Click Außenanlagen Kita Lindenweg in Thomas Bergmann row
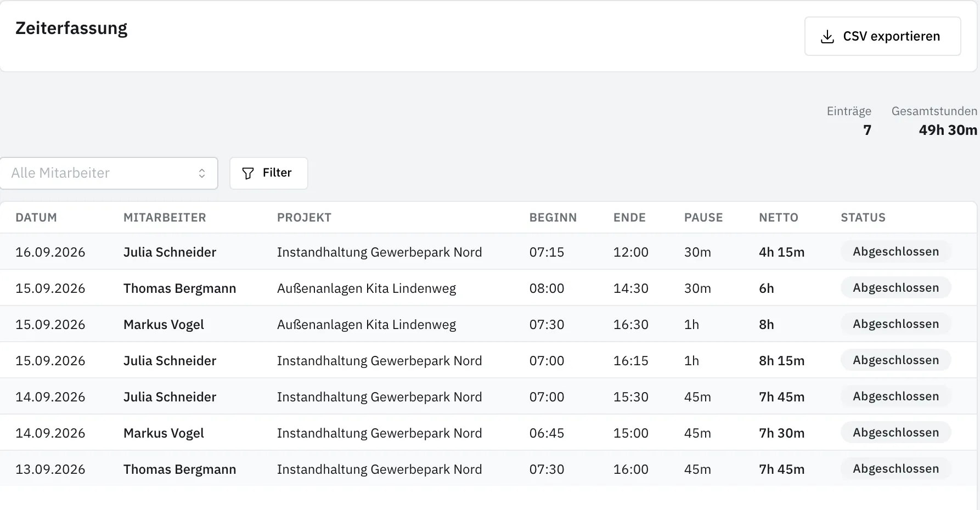 click(367, 288)
